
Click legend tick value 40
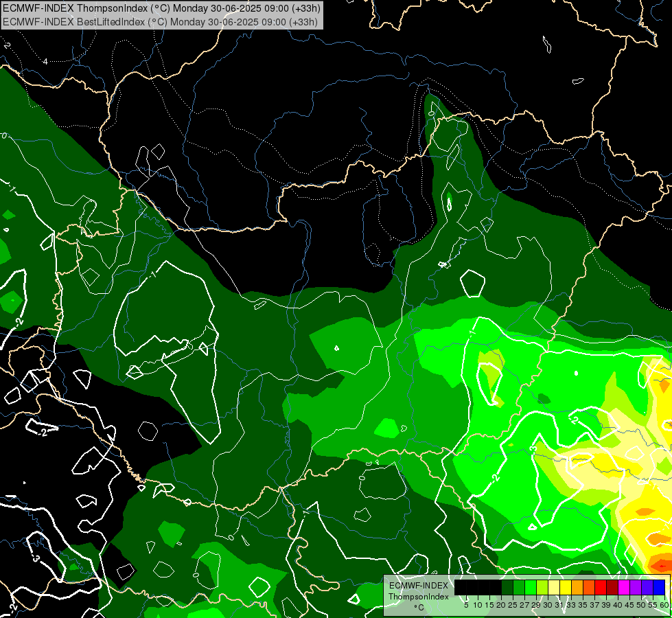[x=618, y=605]
